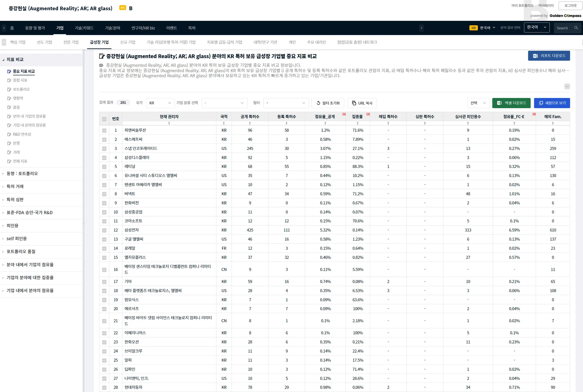Click the 필터 초기화 reset icon

point(318,103)
